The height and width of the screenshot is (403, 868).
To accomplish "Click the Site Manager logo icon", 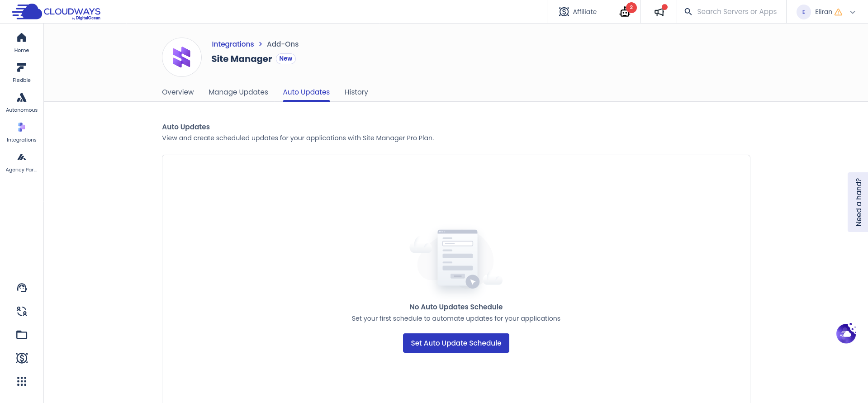I will tap(182, 57).
